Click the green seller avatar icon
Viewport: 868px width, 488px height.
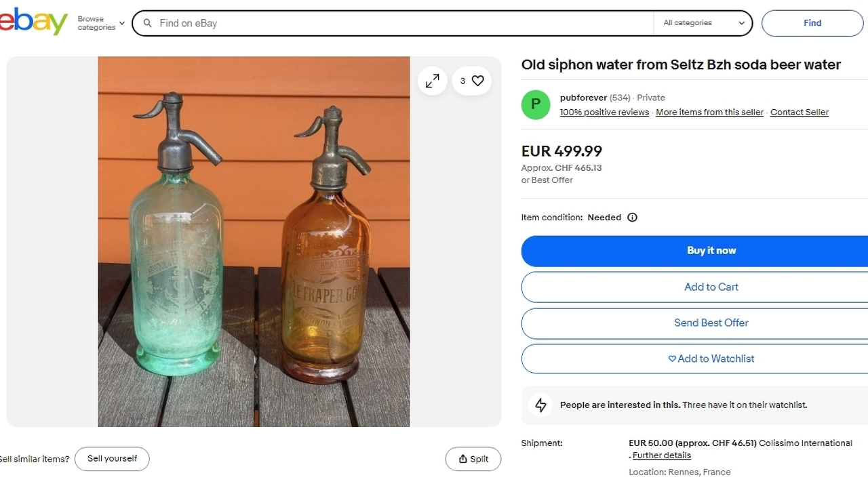[536, 104]
